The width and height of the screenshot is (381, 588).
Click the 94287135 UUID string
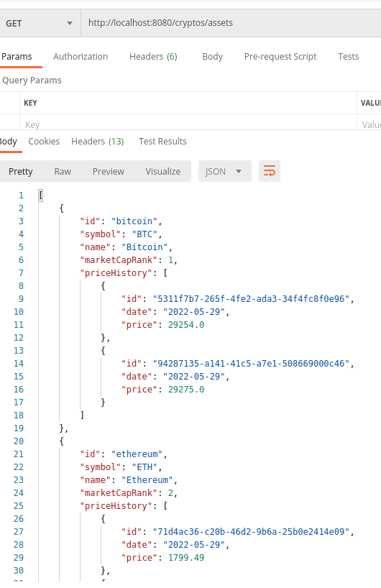251,364
